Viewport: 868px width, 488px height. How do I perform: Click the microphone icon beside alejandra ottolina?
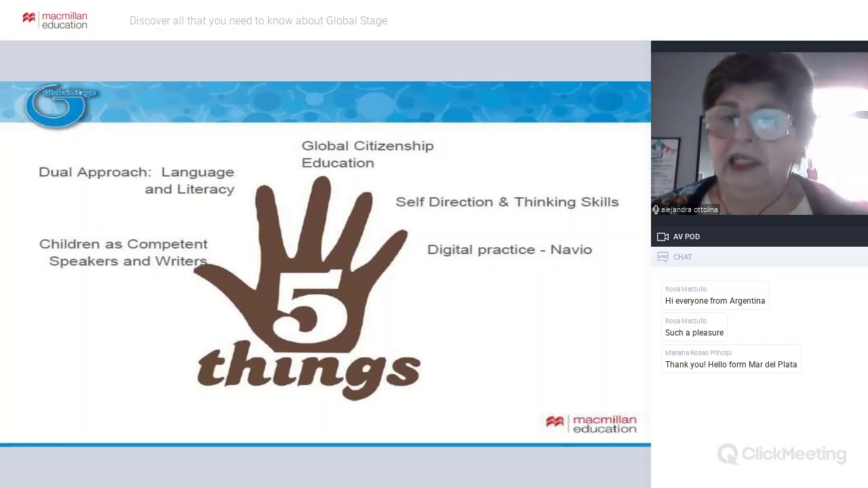pos(656,210)
